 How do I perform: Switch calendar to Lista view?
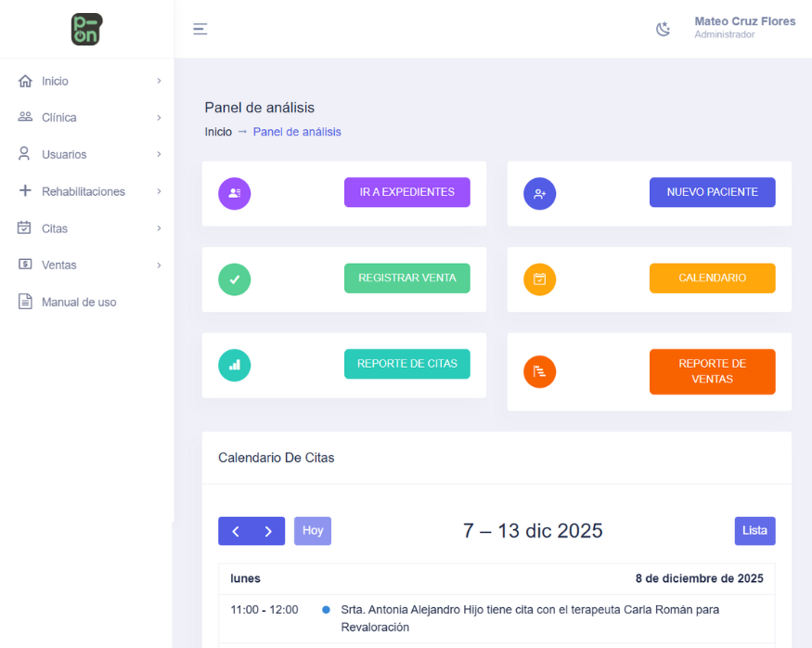point(754,531)
